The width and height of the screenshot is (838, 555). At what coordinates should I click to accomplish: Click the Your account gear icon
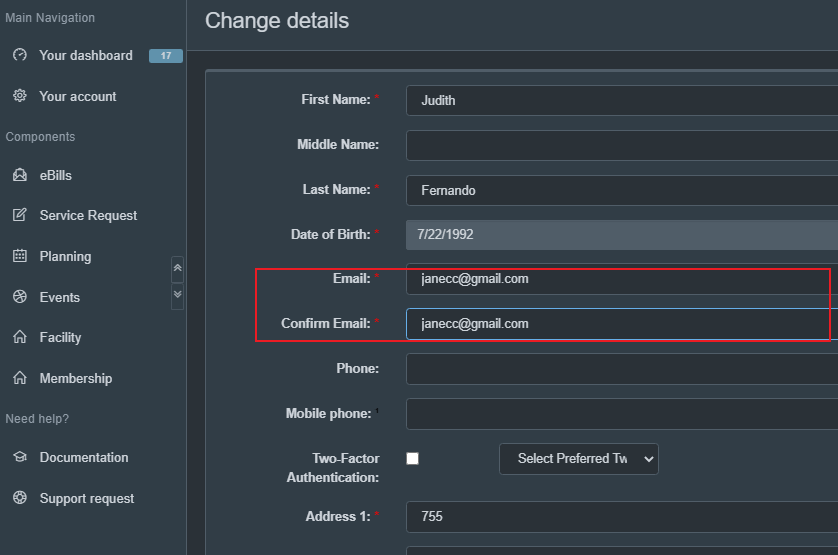[19, 96]
